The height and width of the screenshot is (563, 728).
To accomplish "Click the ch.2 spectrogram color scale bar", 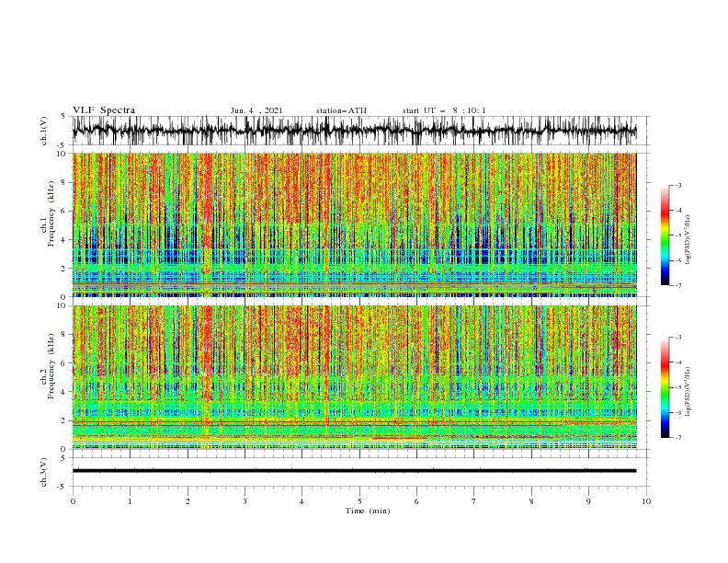I will [665, 387].
